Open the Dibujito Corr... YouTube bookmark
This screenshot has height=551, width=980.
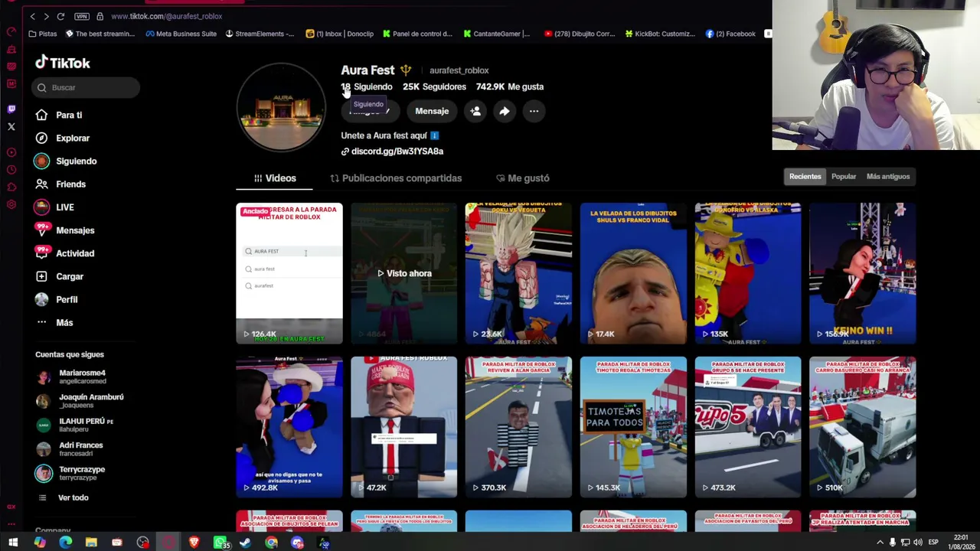pos(580,34)
